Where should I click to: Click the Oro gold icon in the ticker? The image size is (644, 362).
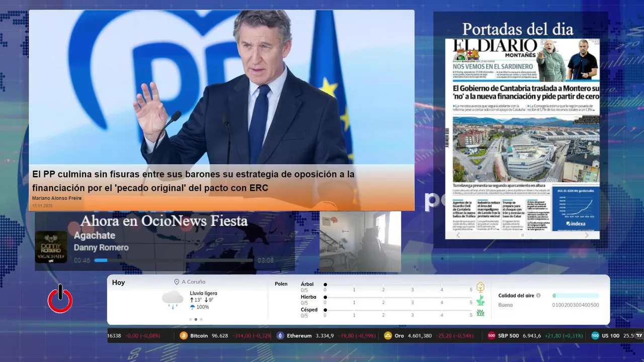[388, 336]
